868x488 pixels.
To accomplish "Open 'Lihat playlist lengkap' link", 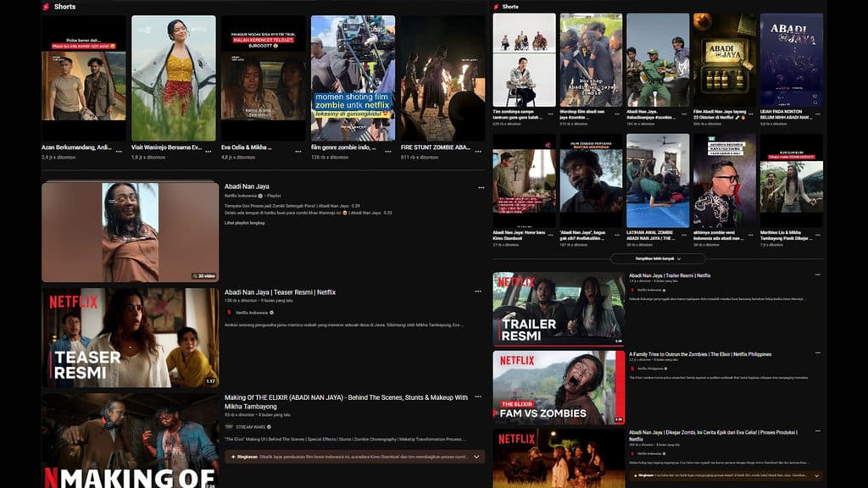I will (244, 223).
